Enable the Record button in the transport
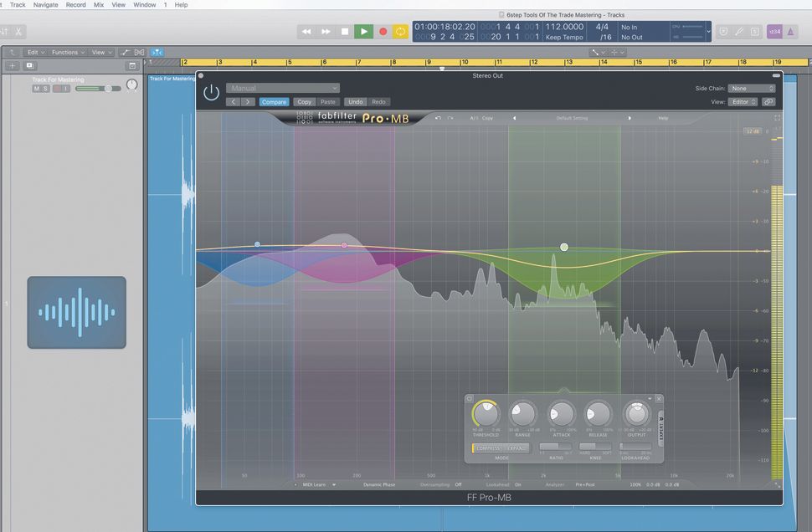This screenshot has width=812, height=532. [383, 31]
